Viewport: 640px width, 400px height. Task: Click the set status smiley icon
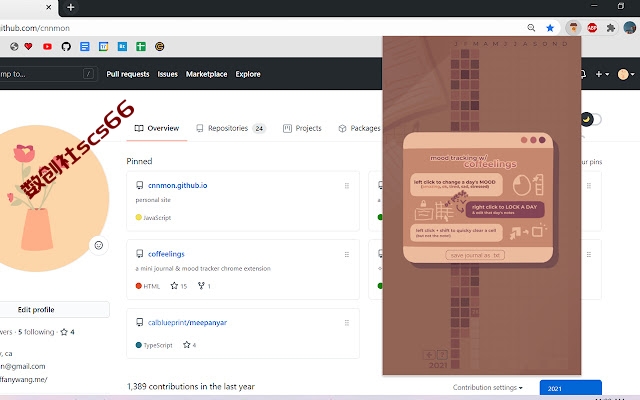99,245
